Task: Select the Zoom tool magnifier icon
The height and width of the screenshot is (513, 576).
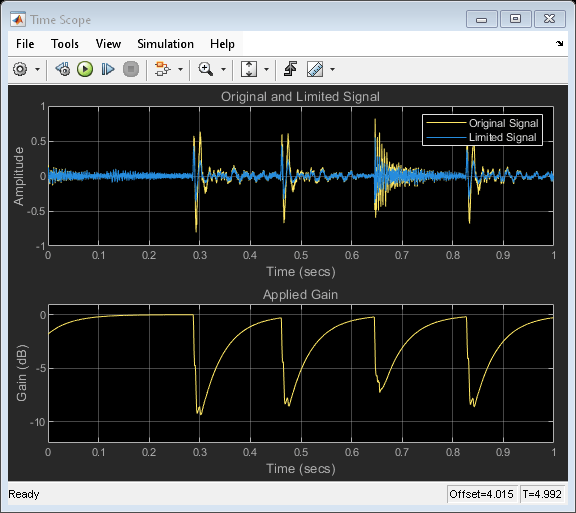Action: tap(206, 69)
